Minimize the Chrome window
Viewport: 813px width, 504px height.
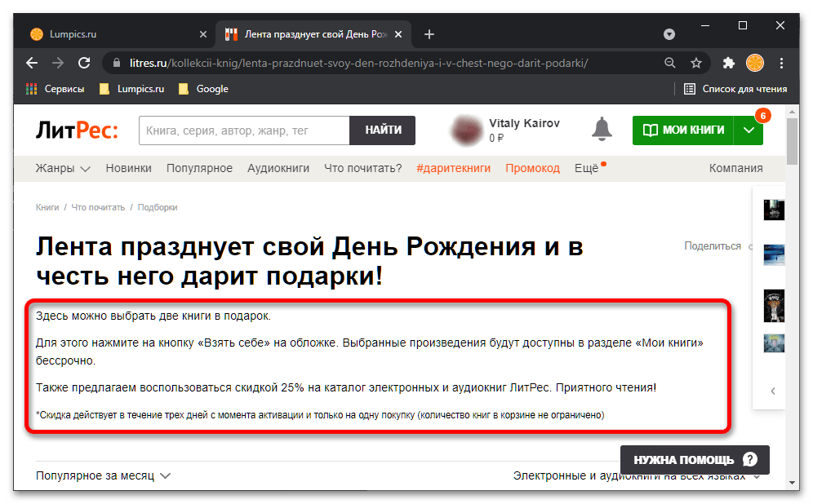705,25
